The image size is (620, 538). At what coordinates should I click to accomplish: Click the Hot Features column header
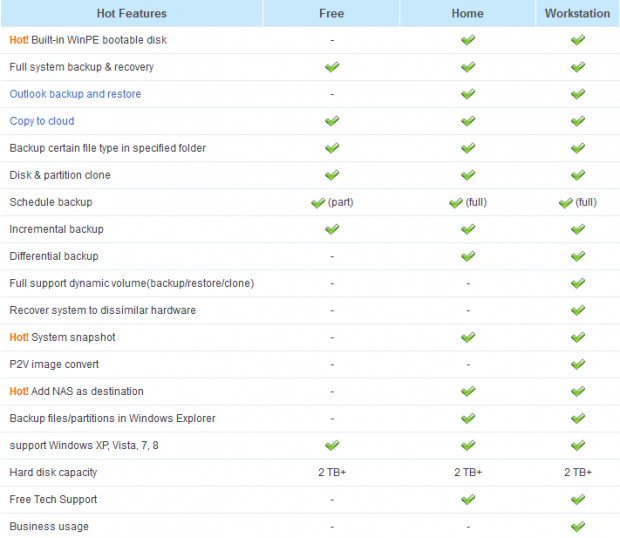(132, 13)
